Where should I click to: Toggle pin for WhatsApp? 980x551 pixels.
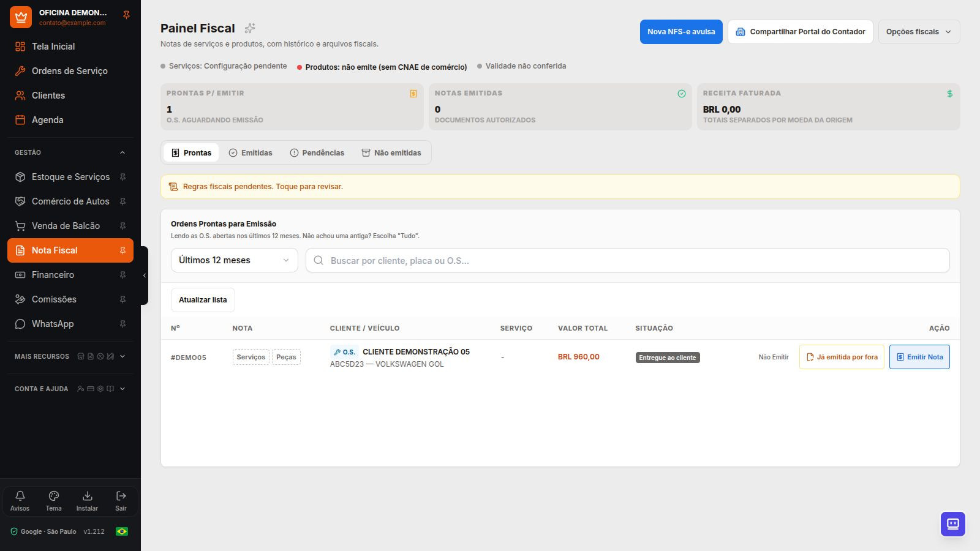(123, 324)
